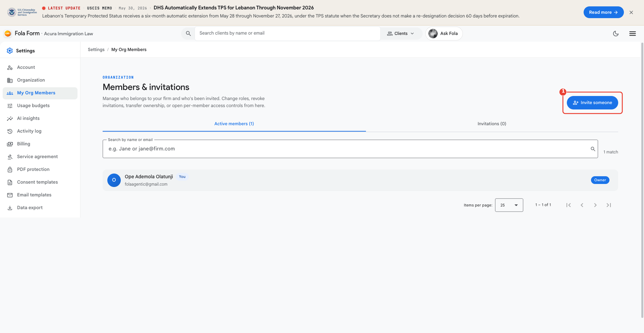This screenshot has width=644, height=333.
Task: Click the My Org Members breadcrumb
Action: pyautogui.click(x=129, y=50)
